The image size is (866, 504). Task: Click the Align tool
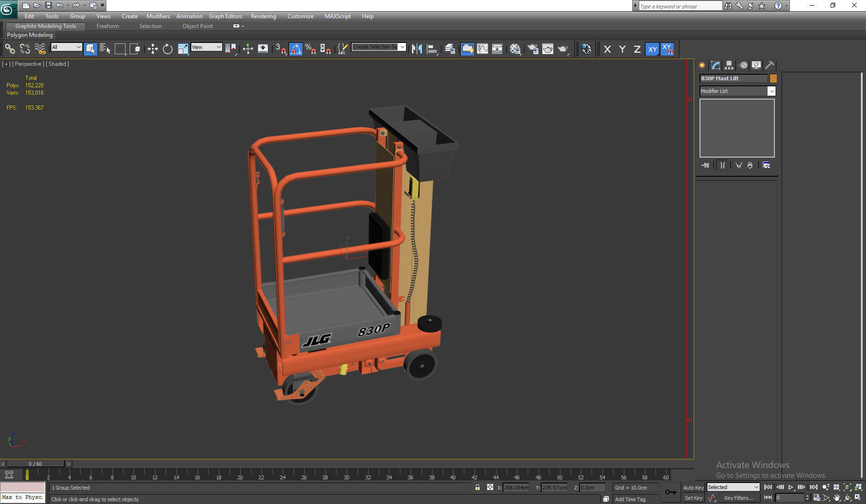(432, 49)
